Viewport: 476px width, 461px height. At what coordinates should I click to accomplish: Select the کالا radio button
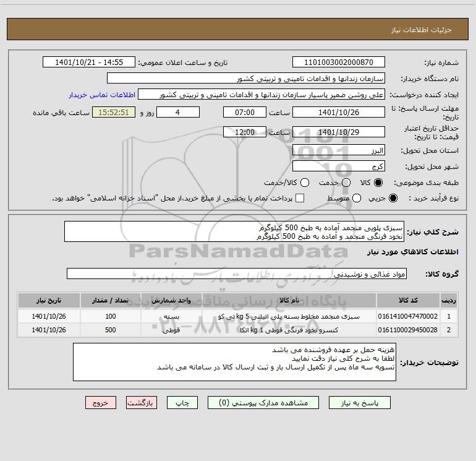coord(378,183)
